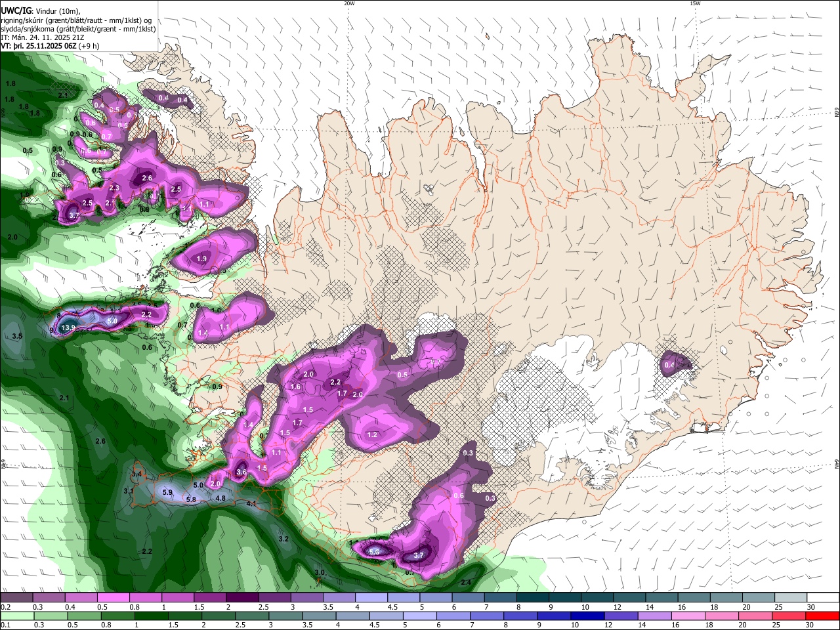Viewport: 840px width, 630px height.
Task: Click the 3.2 rain value on the map
Action: click(283, 539)
